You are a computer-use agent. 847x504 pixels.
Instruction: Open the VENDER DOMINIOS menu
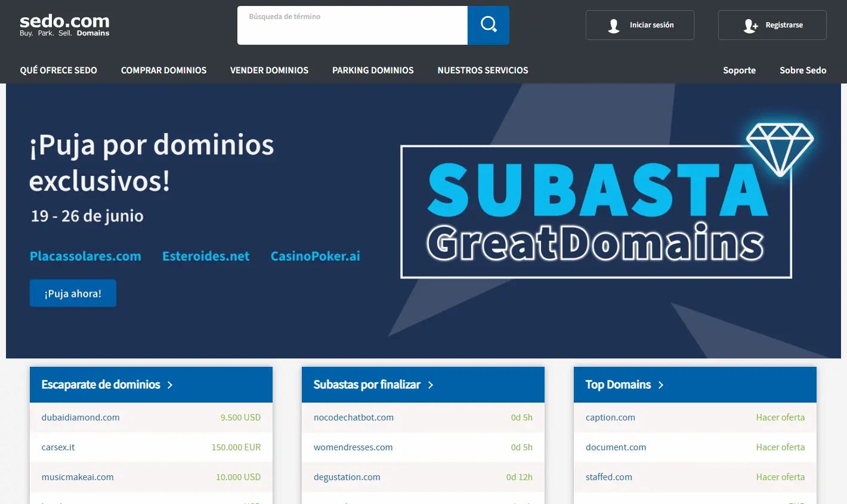coord(269,70)
